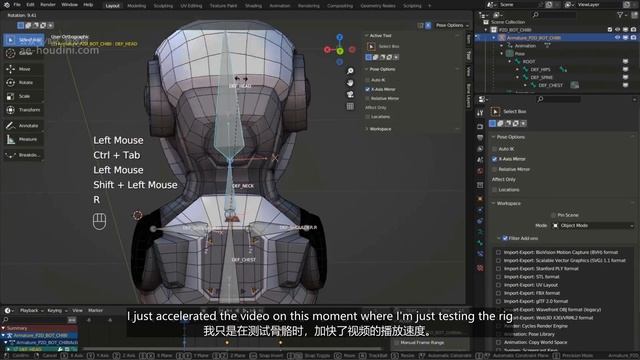Collapse Workspace panel in Properties
Image resolution: width=640 pixels, height=360 pixels.
click(x=493, y=203)
